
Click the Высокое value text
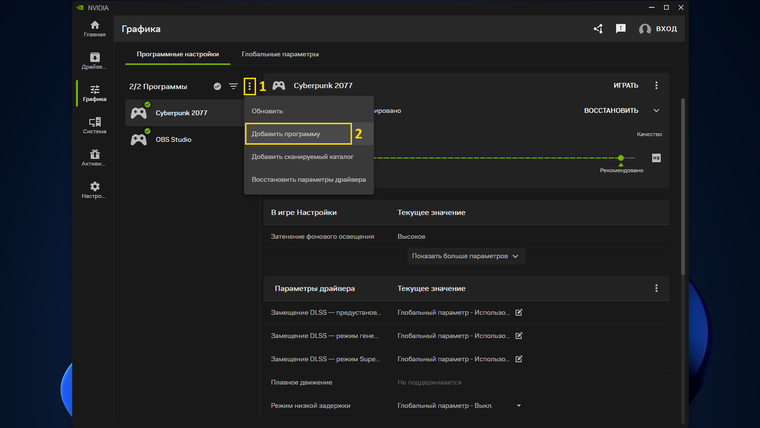coord(412,237)
